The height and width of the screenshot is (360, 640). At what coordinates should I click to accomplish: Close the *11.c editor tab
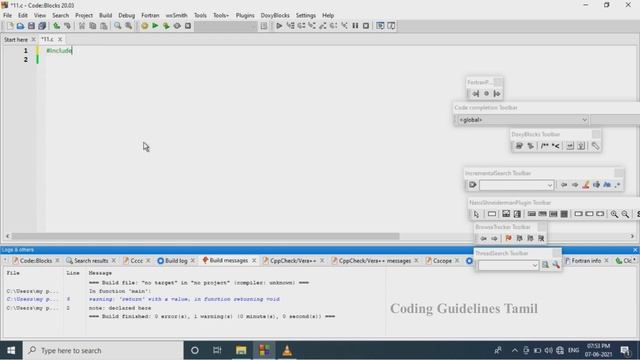60,39
